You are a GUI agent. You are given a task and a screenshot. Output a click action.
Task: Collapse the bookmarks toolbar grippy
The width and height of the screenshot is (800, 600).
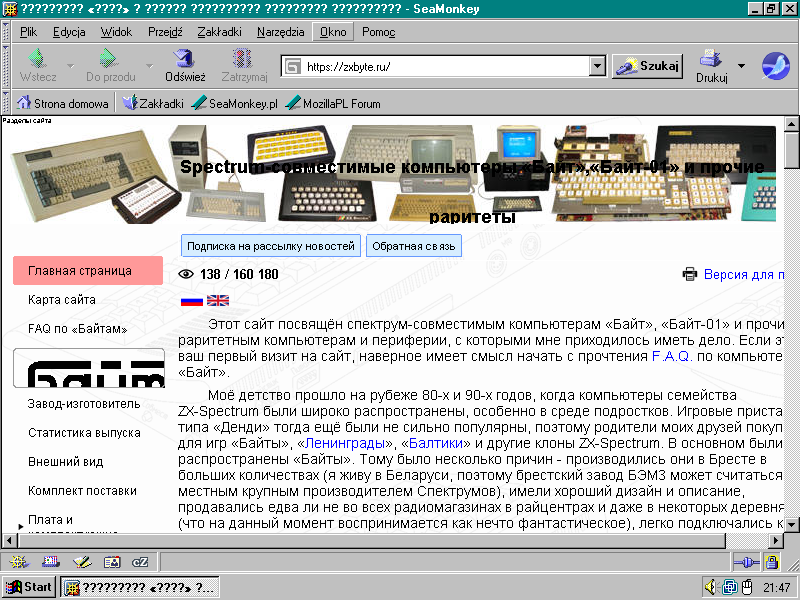coord(6,103)
